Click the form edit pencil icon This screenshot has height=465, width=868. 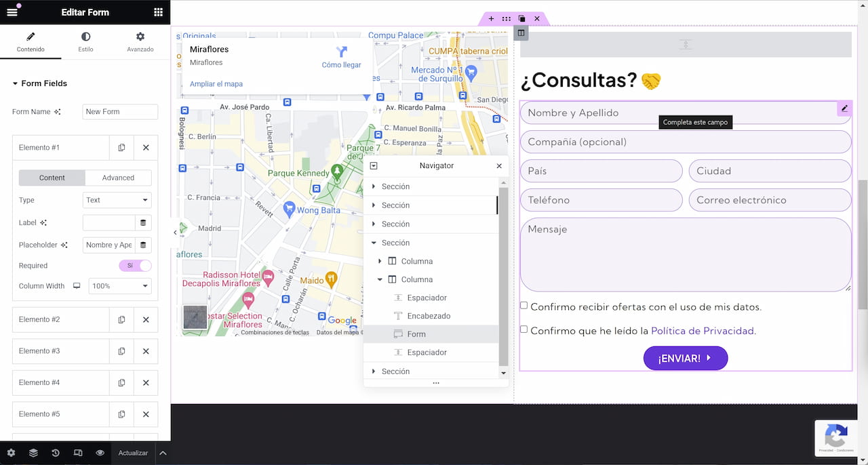click(x=844, y=108)
